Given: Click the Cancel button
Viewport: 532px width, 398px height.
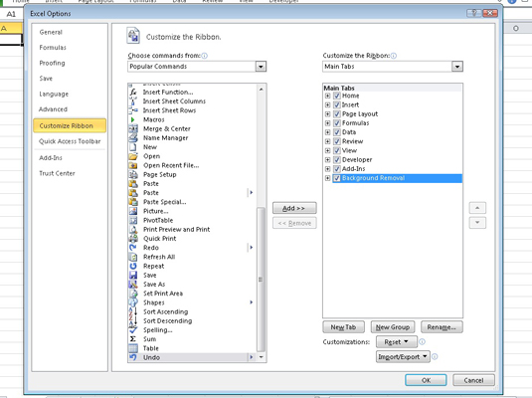Looking at the screenshot, I should [473, 380].
